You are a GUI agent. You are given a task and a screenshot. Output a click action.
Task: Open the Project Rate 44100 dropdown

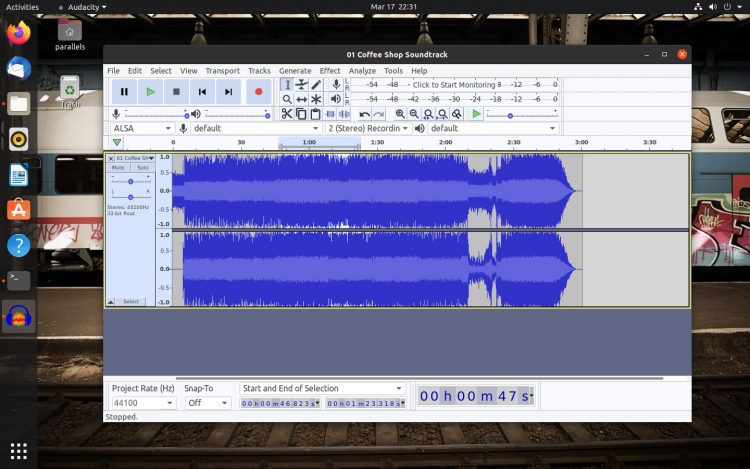(x=143, y=403)
